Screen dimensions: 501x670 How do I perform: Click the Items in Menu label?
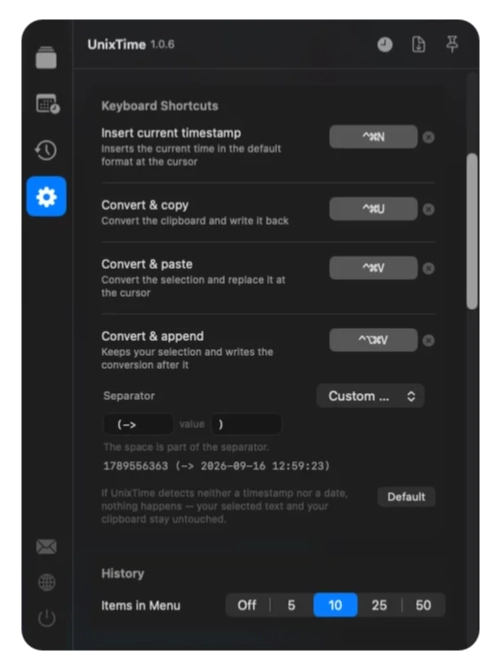click(x=141, y=605)
